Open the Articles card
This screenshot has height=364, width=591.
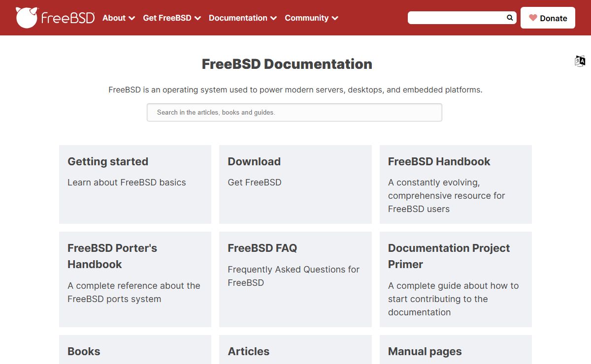pyautogui.click(x=295, y=350)
